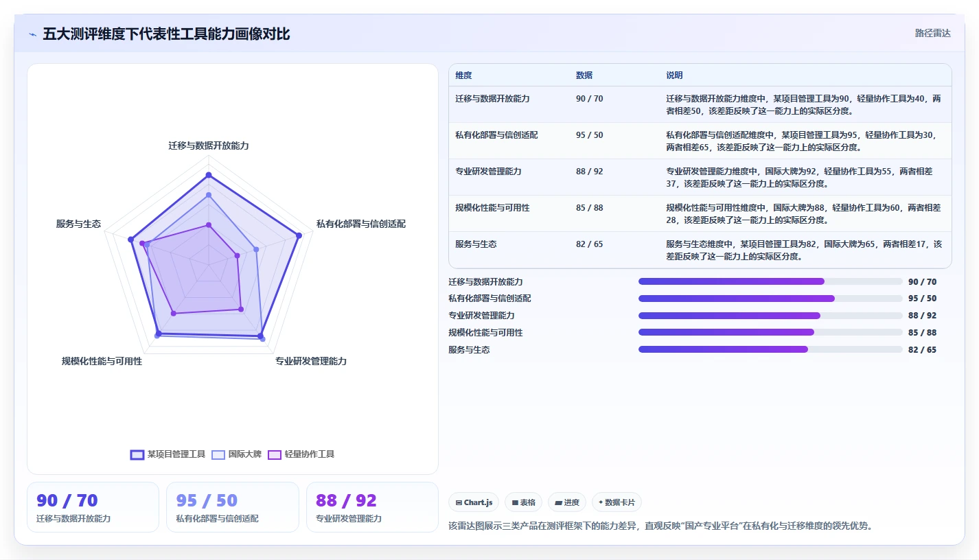Click the 进度 tag
The width and height of the screenshot is (979, 560).
(567, 502)
